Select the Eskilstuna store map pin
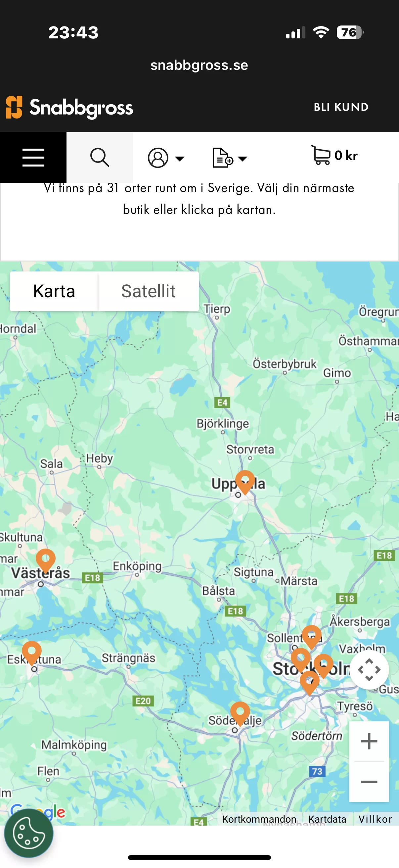Viewport: 399px width, 868px height. (32, 653)
